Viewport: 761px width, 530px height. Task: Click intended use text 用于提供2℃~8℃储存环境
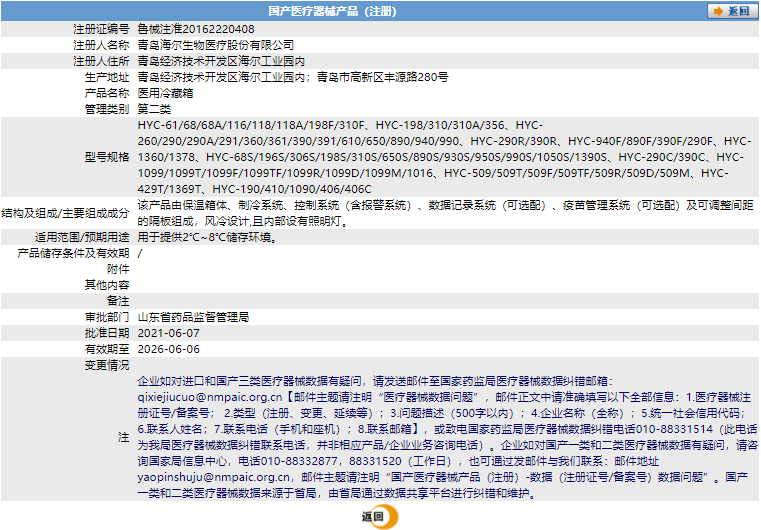(x=207, y=237)
